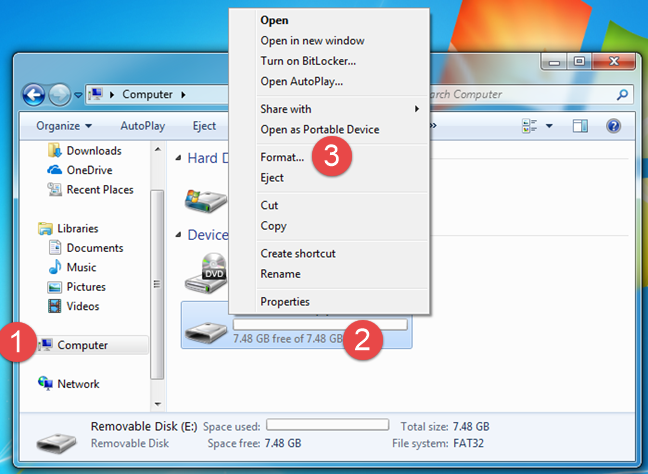Screen dimensions: 648x474
Task: Click the Computer icon in the address bar
Action: click(95, 94)
